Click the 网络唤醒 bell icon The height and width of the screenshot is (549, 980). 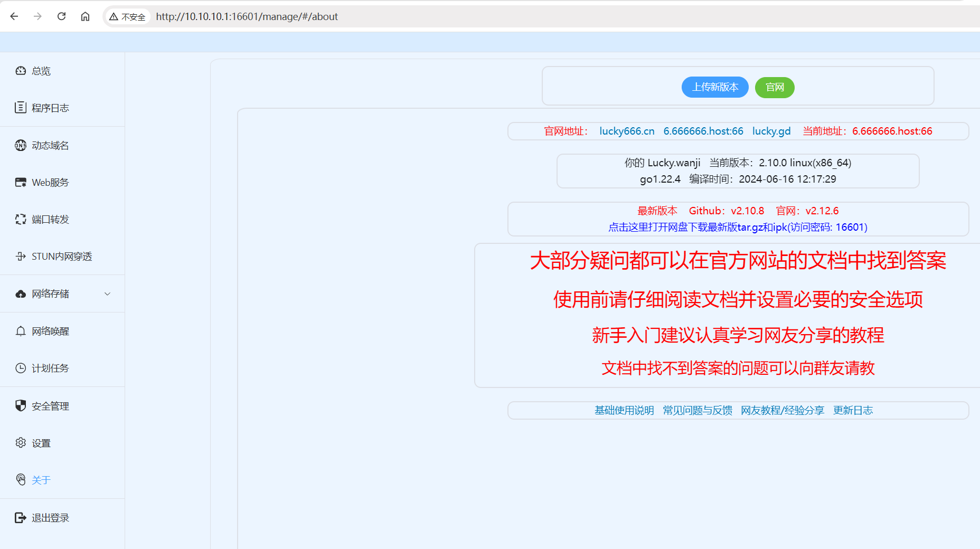(x=21, y=331)
